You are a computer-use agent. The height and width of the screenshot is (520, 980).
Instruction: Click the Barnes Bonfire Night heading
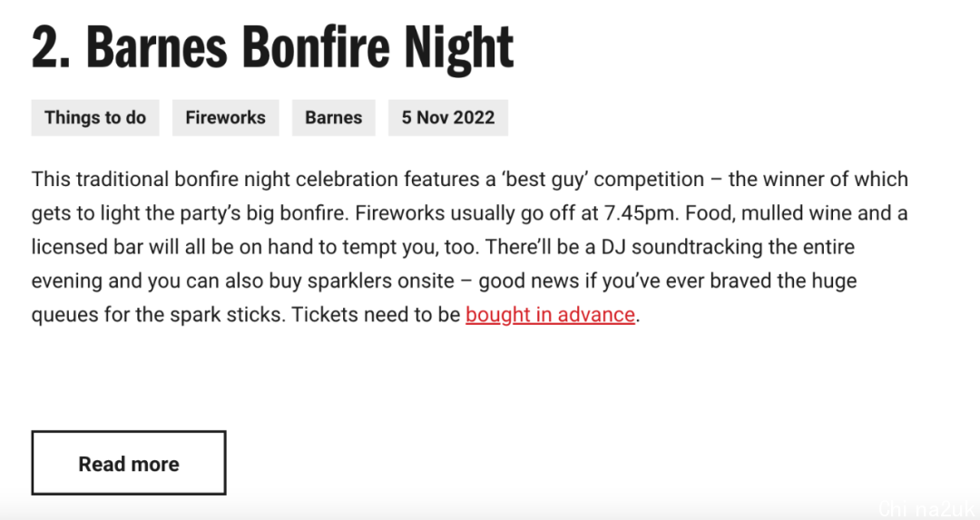[x=272, y=47]
